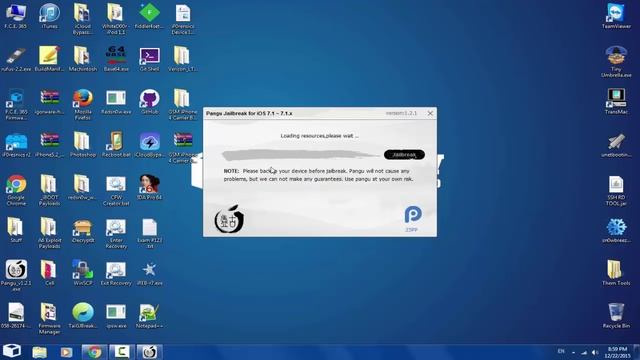Click the network signal tray icon
640x360 pixels.
click(584, 352)
